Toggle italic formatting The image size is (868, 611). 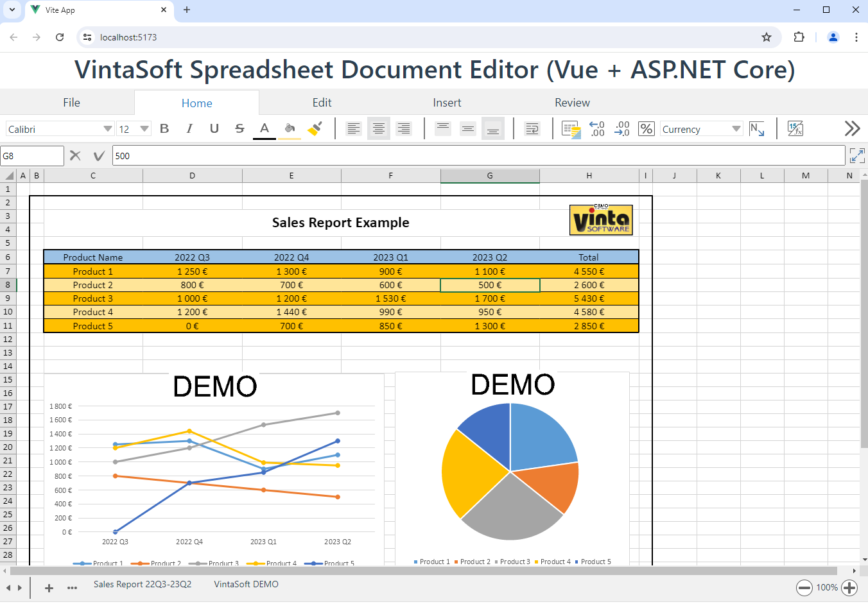click(189, 129)
